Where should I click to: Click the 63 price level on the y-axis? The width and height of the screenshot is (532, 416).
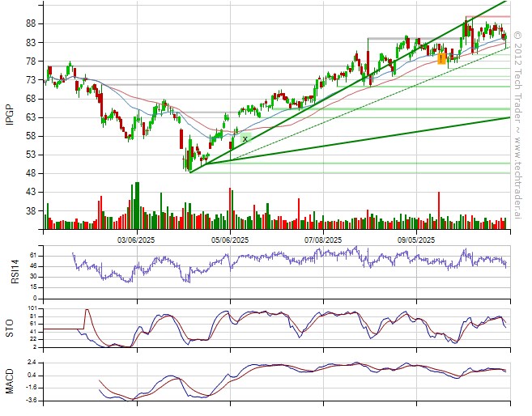[x=30, y=117]
